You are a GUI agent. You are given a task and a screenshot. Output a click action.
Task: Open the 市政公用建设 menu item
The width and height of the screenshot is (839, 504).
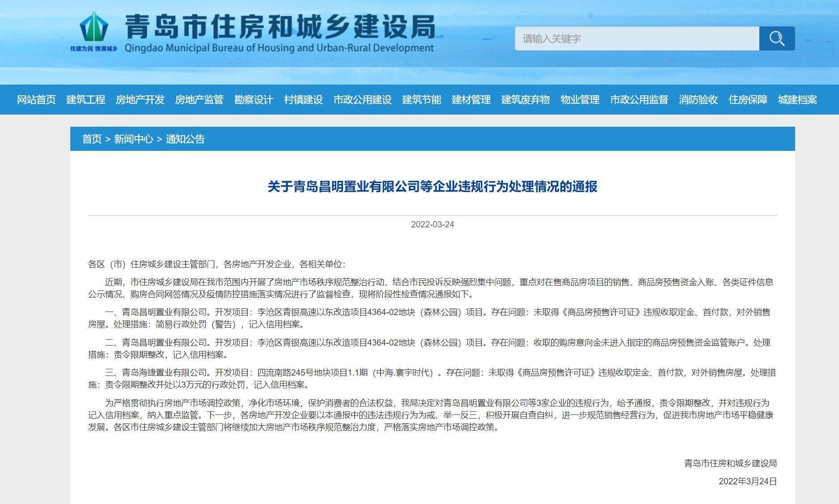(362, 100)
